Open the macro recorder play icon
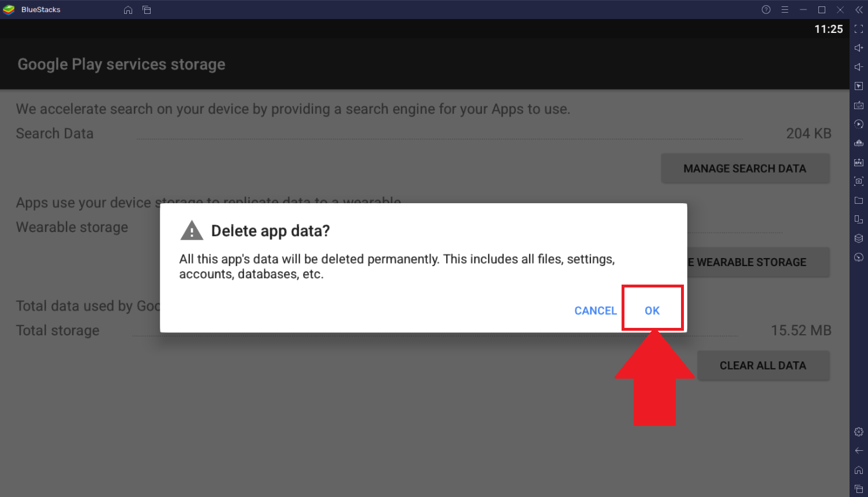Viewport: 868px width, 497px height. (859, 124)
